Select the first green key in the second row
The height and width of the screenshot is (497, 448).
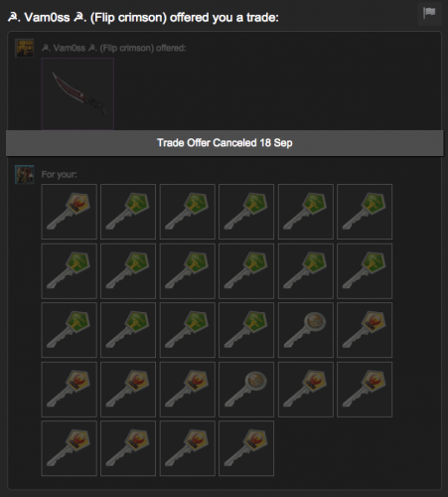70,271
